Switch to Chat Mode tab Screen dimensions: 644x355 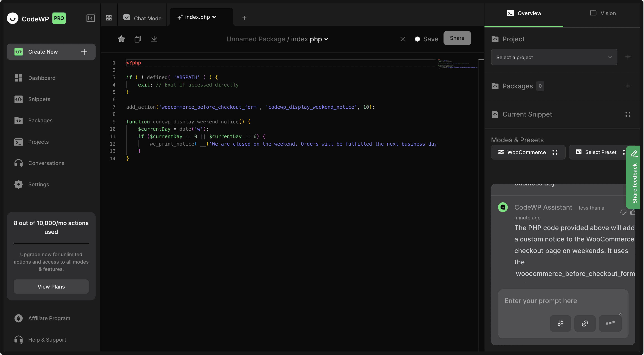click(142, 18)
